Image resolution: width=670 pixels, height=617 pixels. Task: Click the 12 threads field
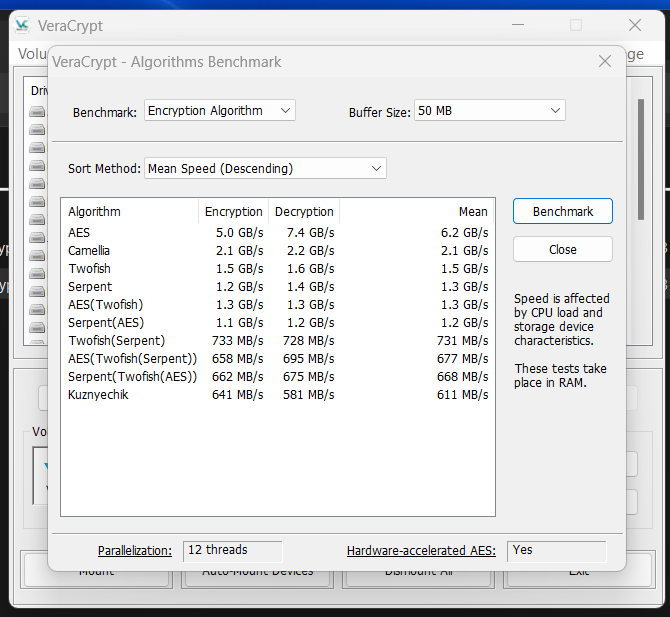(232, 551)
